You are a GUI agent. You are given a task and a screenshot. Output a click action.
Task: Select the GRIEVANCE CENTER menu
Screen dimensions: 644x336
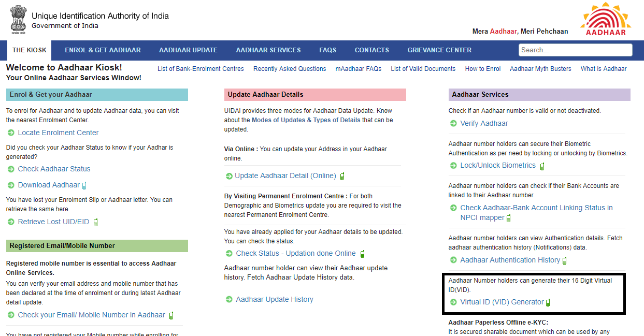[439, 50]
